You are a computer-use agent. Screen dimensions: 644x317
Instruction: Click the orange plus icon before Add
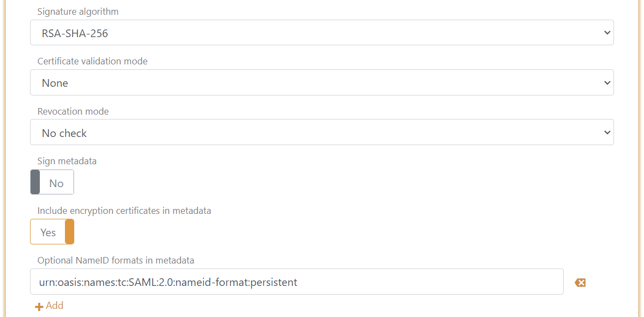coord(38,306)
